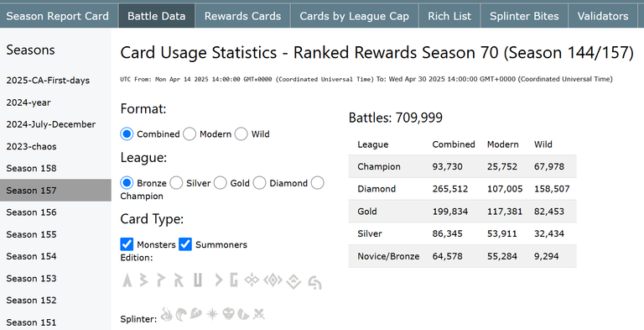Filter by the Fire splinter flame icon
The height and width of the screenshot is (330, 644).
(x=166, y=314)
